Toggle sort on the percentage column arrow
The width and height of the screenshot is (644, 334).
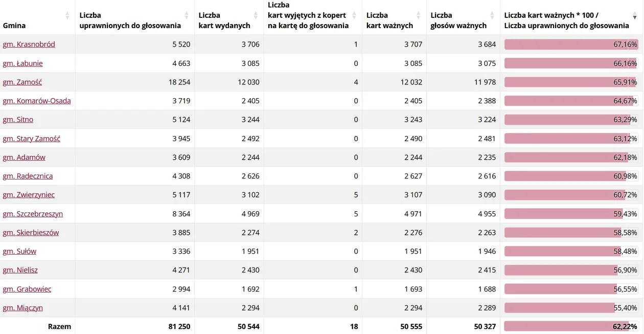(x=635, y=16)
